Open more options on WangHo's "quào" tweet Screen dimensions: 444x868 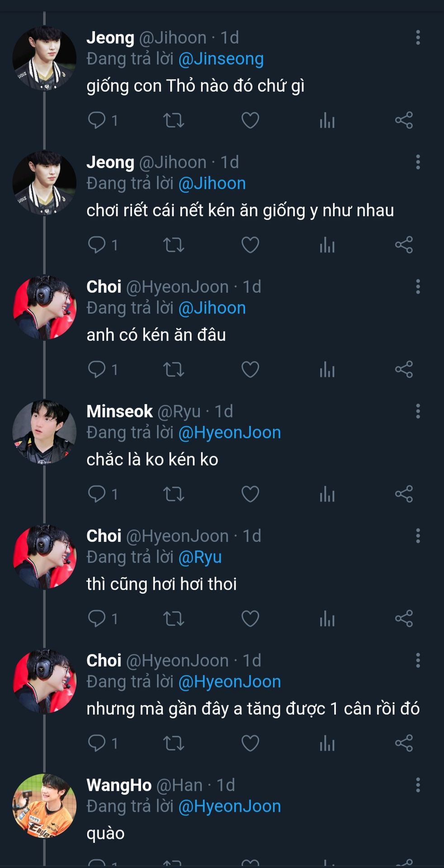coord(418,785)
